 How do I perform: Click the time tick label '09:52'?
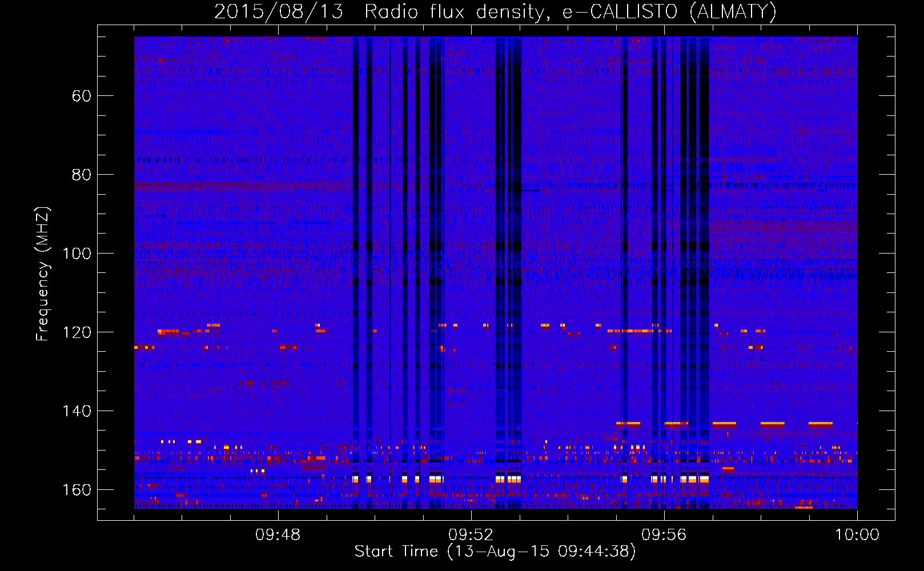click(471, 535)
